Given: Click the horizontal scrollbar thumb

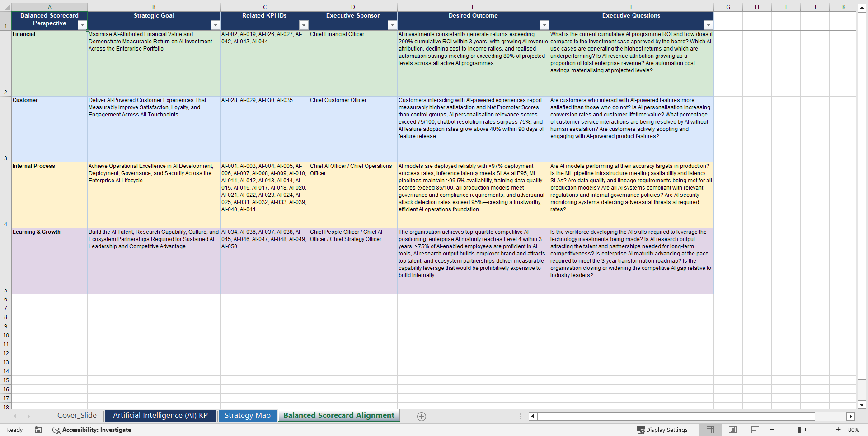Looking at the screenshot, I should point(676,416).
